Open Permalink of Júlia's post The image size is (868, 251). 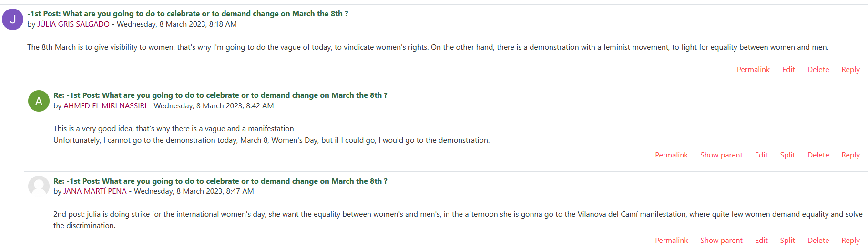pyautogui.click(x=753, y=70)
